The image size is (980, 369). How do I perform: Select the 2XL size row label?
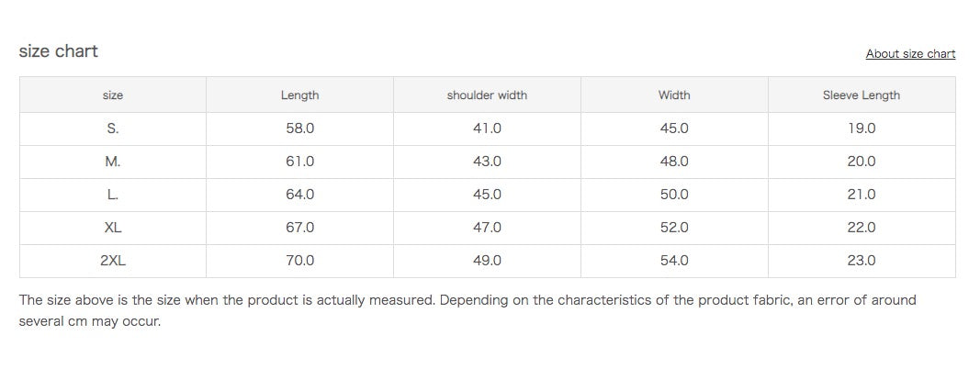(113, 261)
